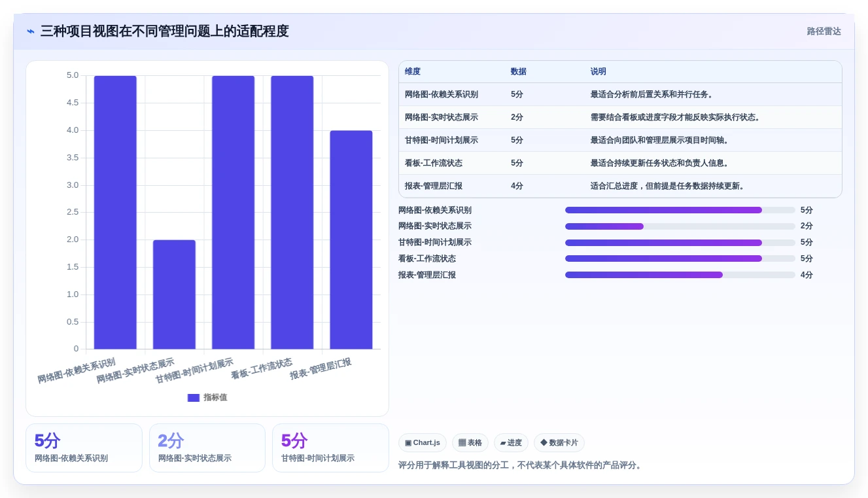Click the 表格 tag chip
868x498 pixels.
pyautogui.click(x=470, y=443)
